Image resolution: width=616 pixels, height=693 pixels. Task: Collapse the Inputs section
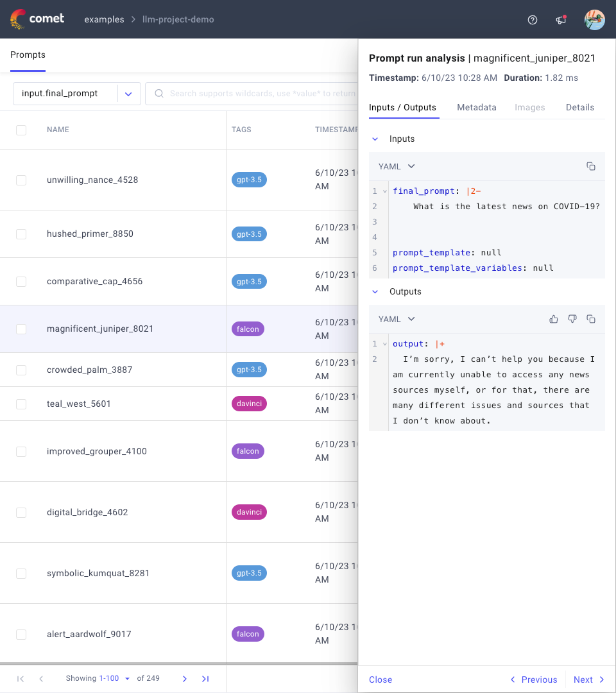tap(376, 139)
